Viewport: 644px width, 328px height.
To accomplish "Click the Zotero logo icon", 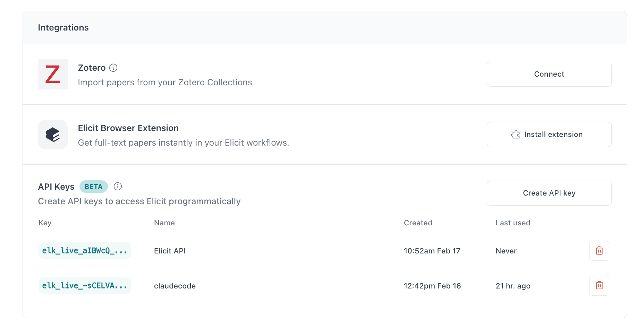I will tap(53, 74).
